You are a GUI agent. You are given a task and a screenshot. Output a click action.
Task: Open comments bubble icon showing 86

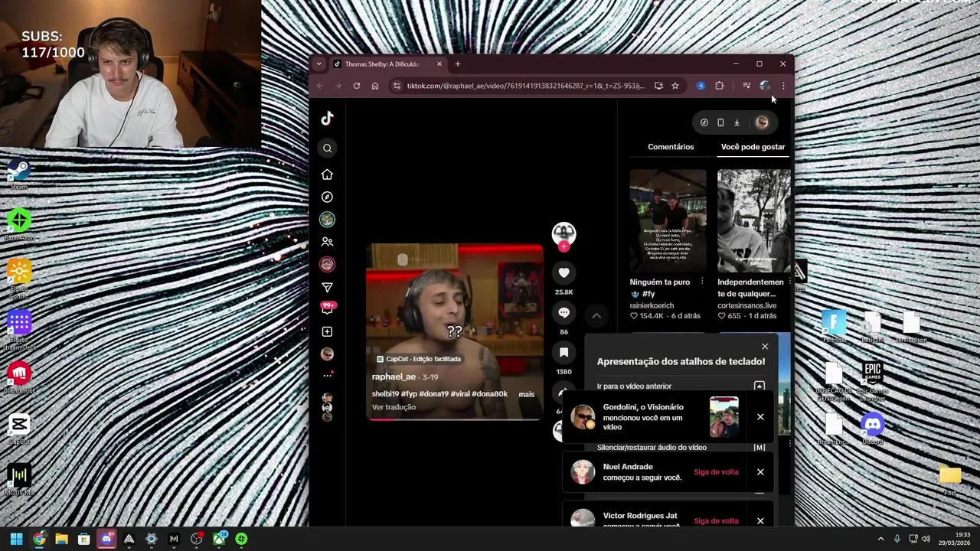click(563, 312)
